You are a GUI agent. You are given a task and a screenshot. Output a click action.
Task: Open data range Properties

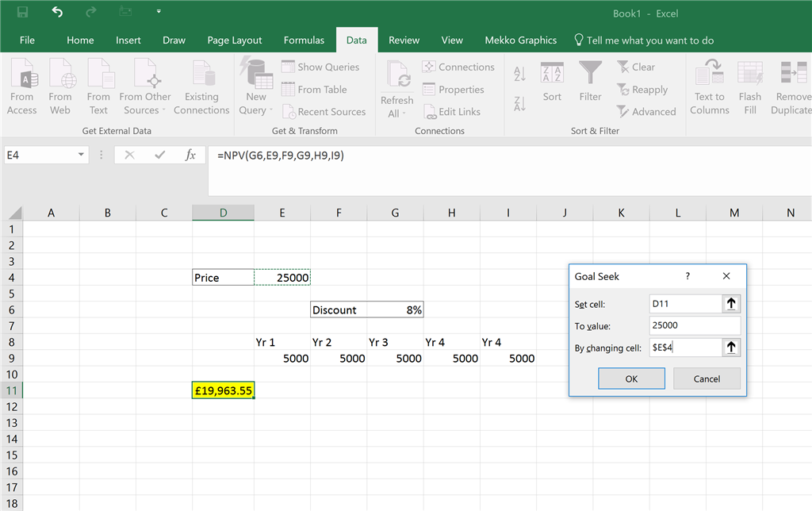pos(453,89)
